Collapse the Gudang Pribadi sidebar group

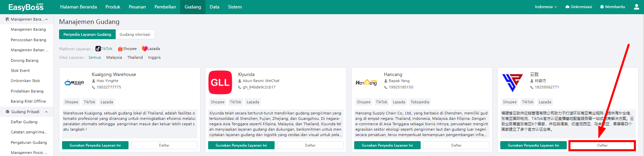pos(46,112)
